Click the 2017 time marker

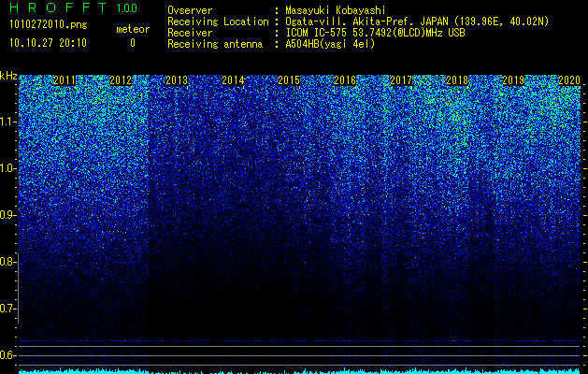(401, 80)
